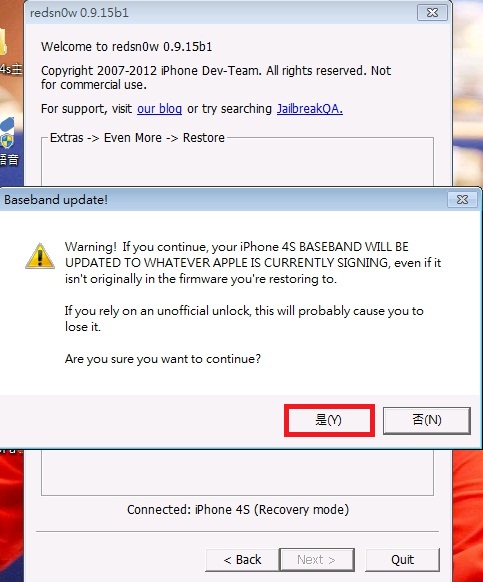Click the redsn0w 0.9.15b1 title bar
Image resolution: width=483 pixels, height=582 pixels.
pos(223,13)
